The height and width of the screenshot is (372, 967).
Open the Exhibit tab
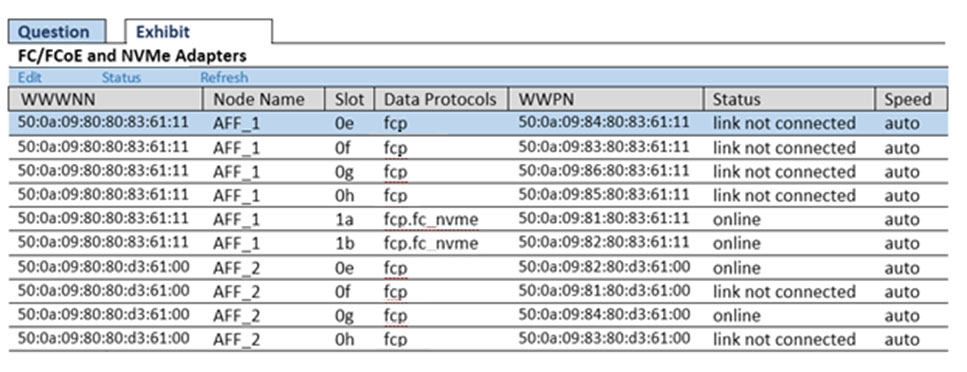coord(198,31)
